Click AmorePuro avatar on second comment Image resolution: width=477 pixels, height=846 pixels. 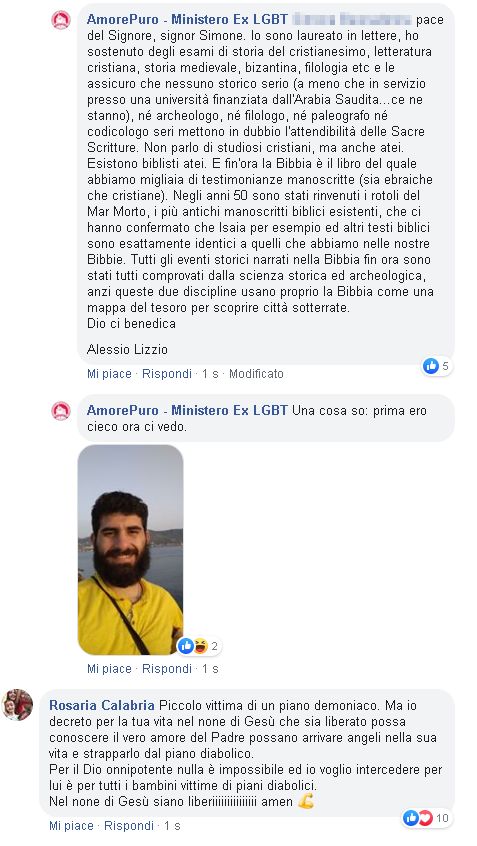tap(61, 411)
